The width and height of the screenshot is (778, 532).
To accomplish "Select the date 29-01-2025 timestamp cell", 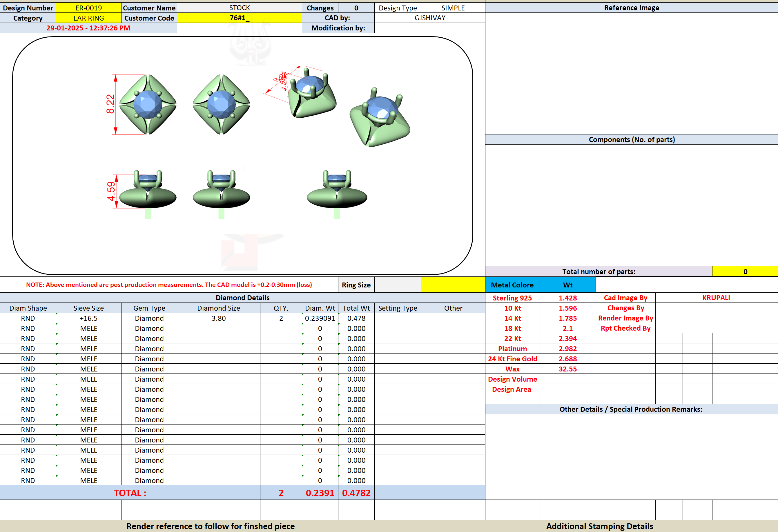I will tap(88, 28).
